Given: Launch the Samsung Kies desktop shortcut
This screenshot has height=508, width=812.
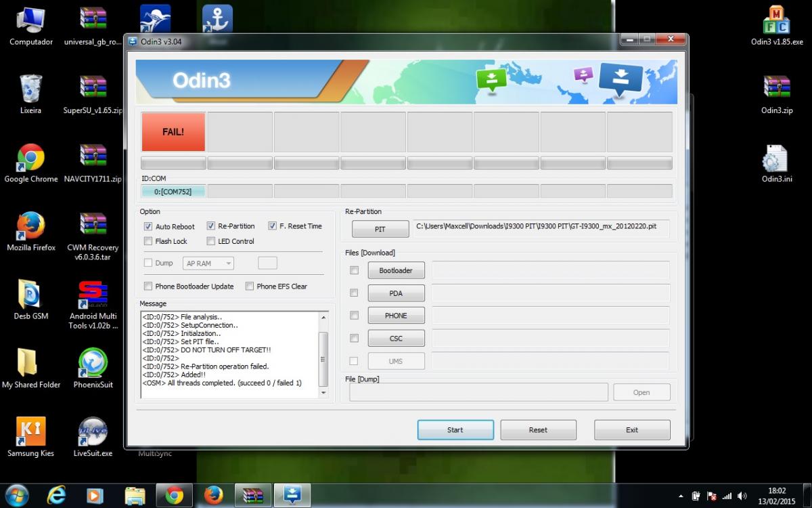Looking at the screenshot, I should coord(30,436).
